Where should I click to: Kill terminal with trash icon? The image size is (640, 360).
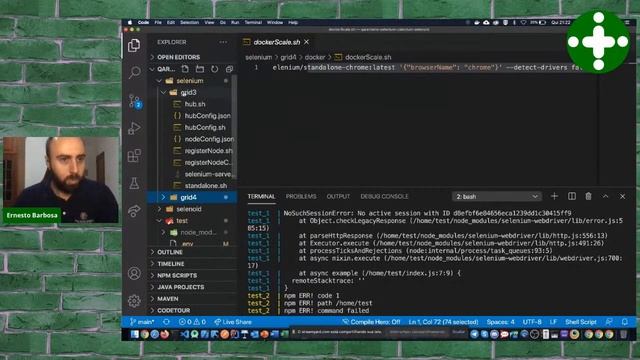tap(589, 196)
